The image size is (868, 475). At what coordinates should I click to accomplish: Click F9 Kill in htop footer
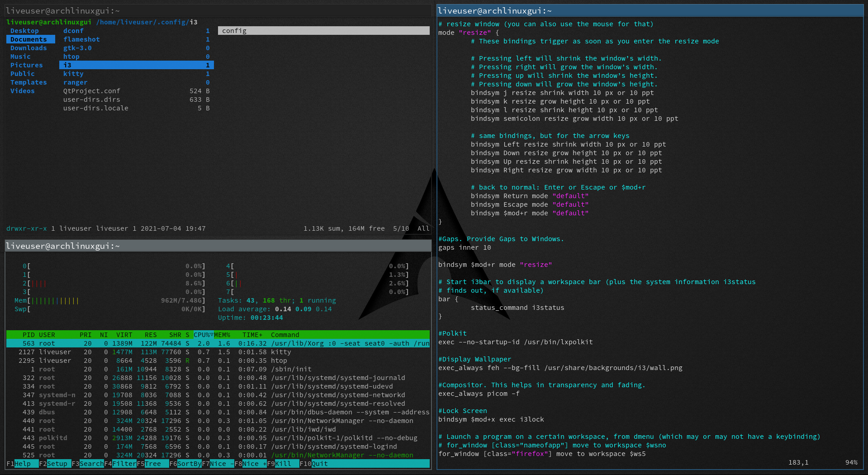(283, 464)
